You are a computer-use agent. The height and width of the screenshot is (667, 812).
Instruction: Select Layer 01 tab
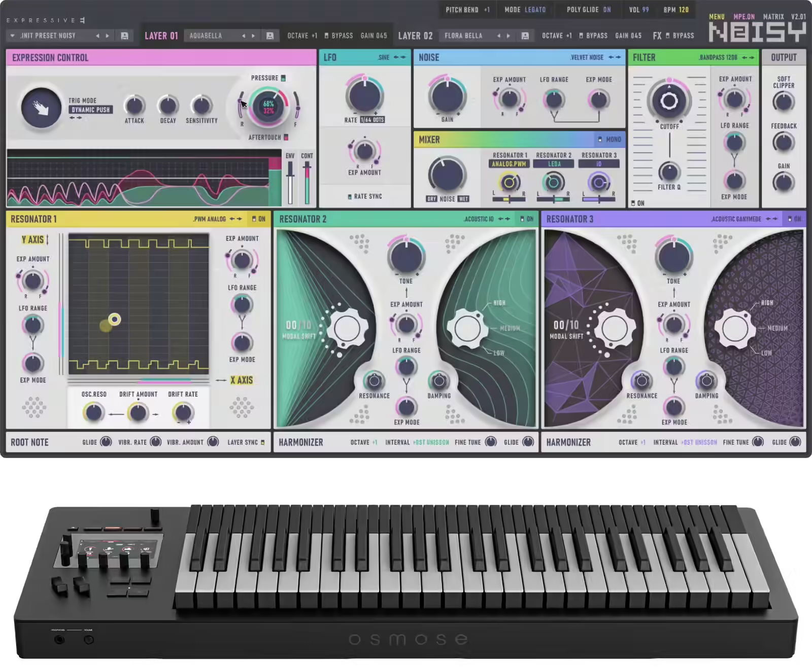click(161, 36)
